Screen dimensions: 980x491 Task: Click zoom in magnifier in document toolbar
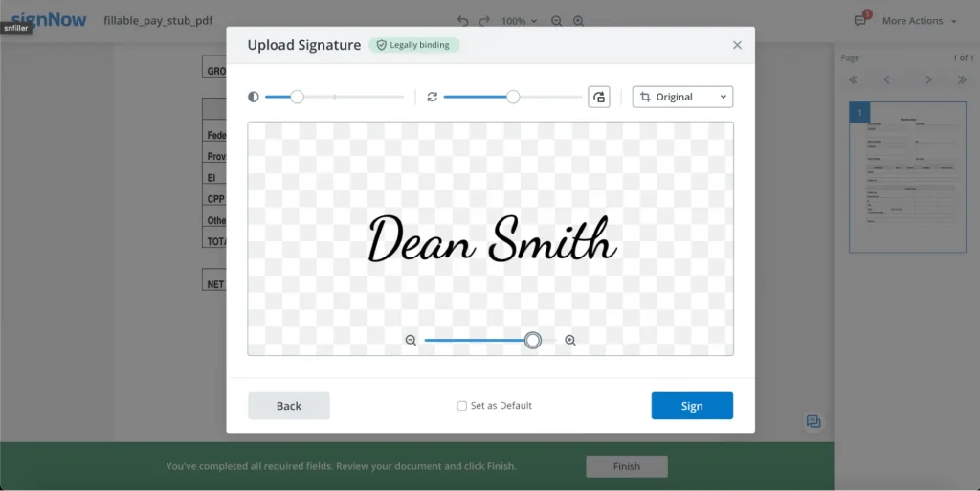[578, 20]
